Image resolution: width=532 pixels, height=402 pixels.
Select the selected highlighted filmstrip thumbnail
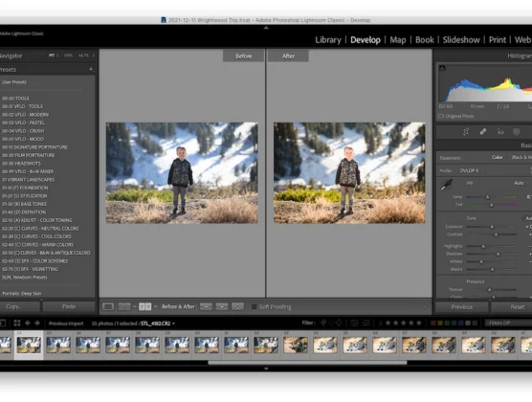pyautogui.click(x=29, y=345)
